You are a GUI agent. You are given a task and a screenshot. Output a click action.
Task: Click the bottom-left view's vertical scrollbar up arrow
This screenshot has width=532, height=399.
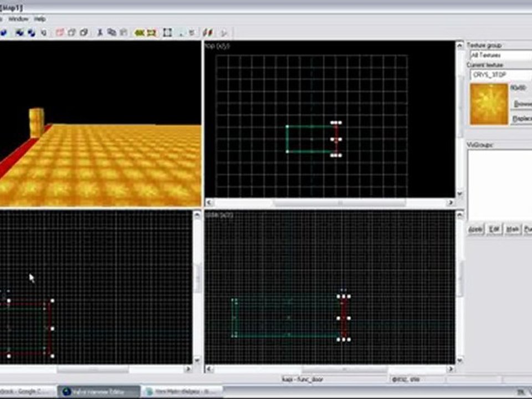point(197,215)
